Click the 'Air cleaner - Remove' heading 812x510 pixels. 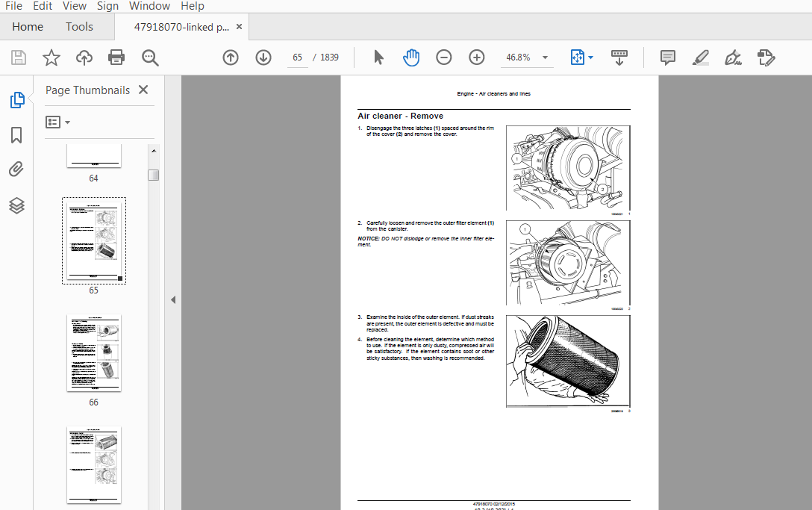(400, 116)
